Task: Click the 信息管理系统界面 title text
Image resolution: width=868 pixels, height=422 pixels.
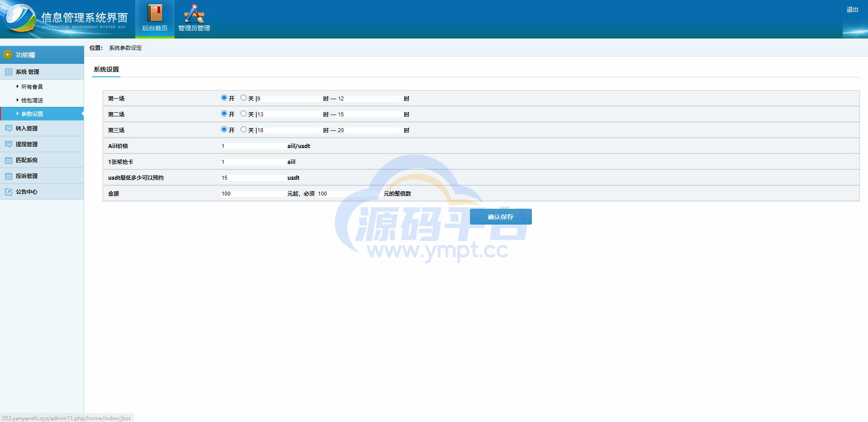Action: click(85, 18)
